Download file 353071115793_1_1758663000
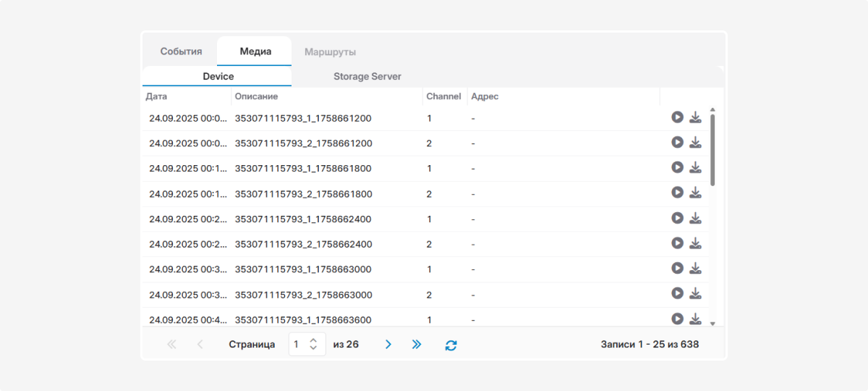This screenshot has height=391, width=868. click(x=695, y=269)
